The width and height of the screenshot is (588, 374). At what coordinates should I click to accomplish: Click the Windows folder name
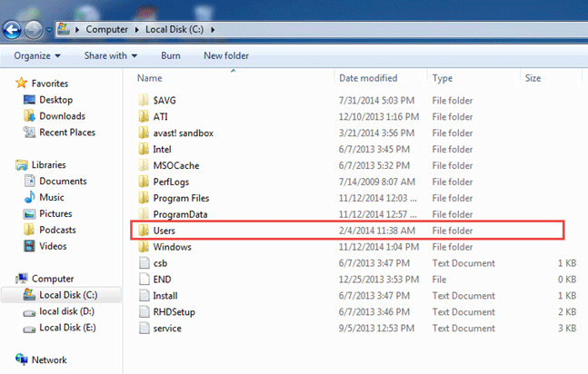[x=172, y=247]
